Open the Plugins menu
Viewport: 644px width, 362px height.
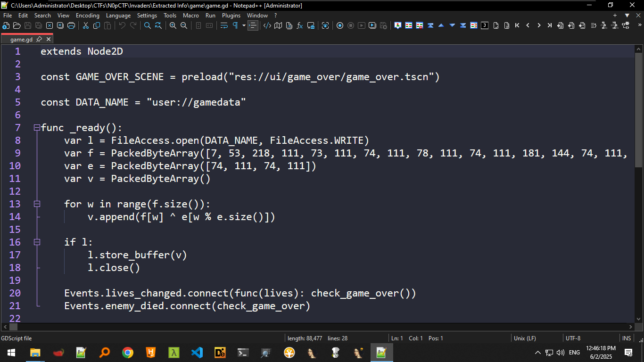pyautogui.click(x=231, y=16)
